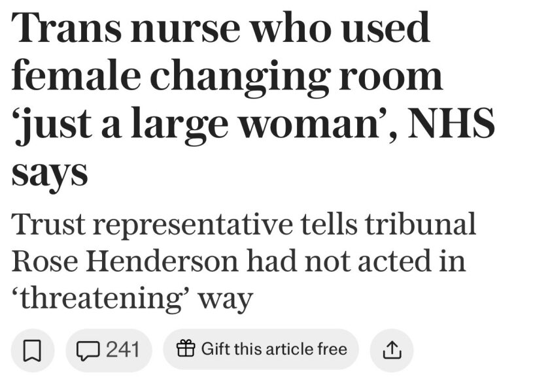The height and width of the screenshot is (392, 533).
Task: Select the subheading mentioning Rose Henderson
Action: coord(242,258)
